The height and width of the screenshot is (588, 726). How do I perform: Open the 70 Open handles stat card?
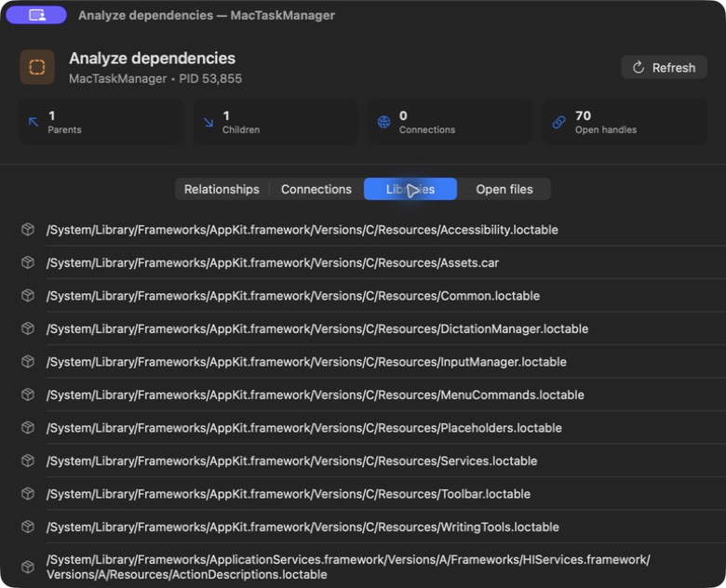(625, 122)
